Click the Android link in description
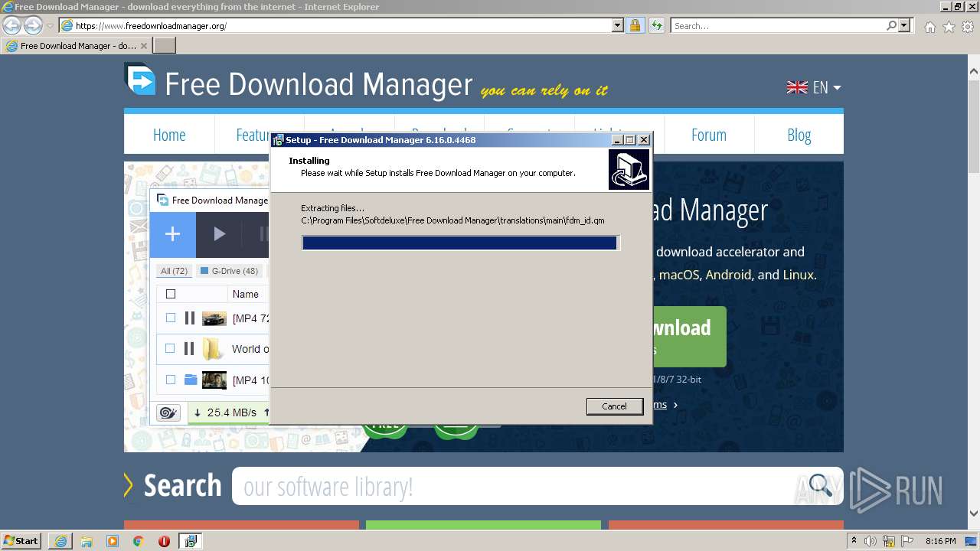The image size is (980, 551). pos(728,275)
